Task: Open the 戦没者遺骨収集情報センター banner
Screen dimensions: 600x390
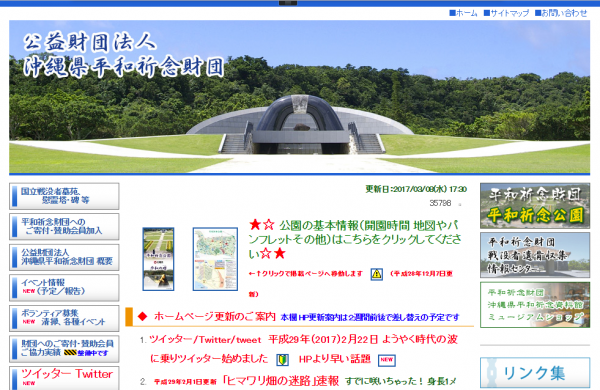Action: pyautogui.click(x=535, y=255)
